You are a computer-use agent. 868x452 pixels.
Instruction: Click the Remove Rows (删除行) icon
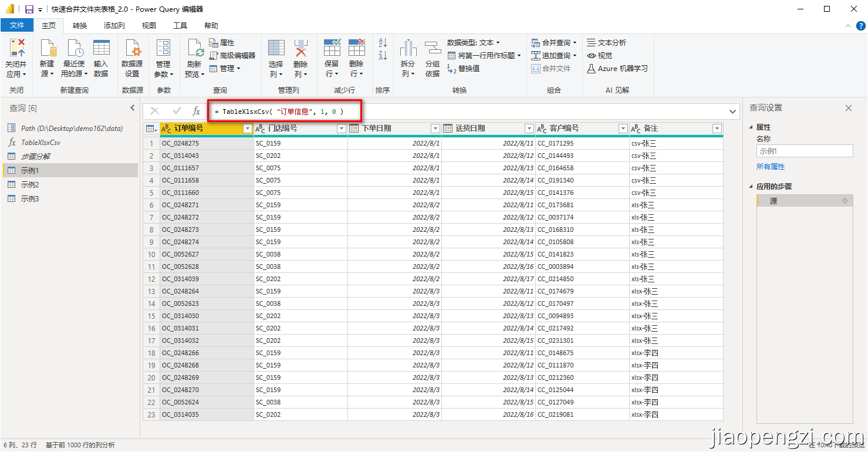coord(356,47)
